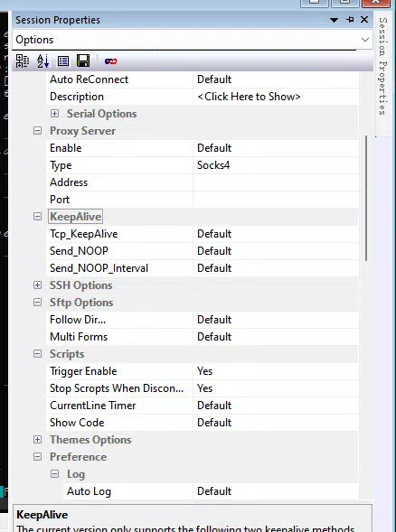Click the Categorized view toolbar icon
The height and width of the screenshot is (532, 396).
click(23, 61)
